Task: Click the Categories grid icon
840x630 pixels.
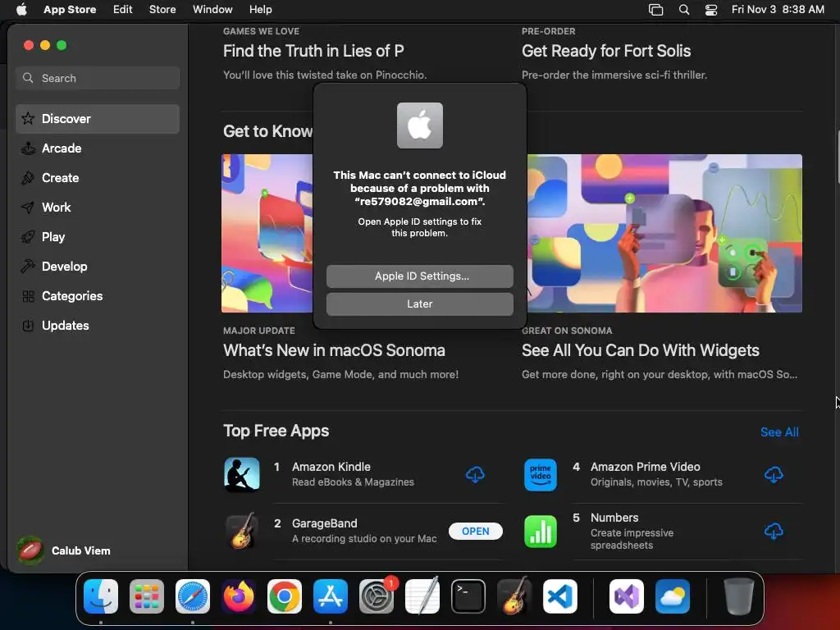Action: pos(28,295)
